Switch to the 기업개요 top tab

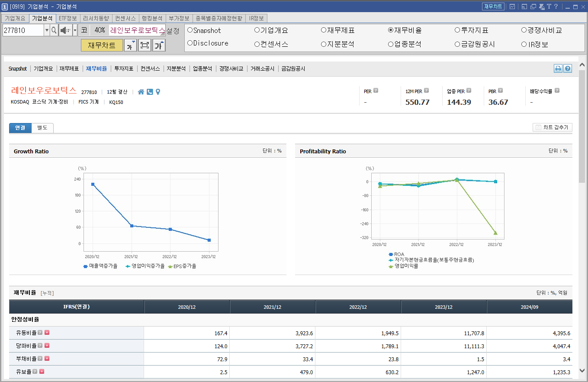pos(15,18)
